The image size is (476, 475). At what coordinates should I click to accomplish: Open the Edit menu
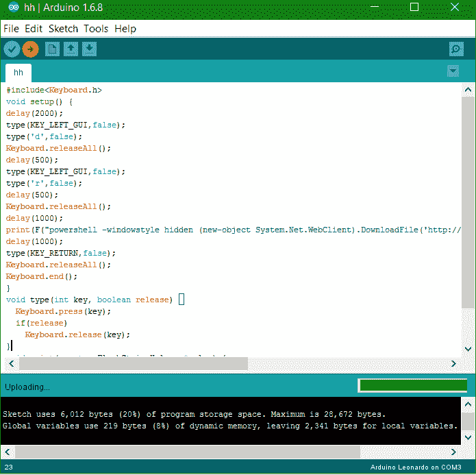click(34, 29)
